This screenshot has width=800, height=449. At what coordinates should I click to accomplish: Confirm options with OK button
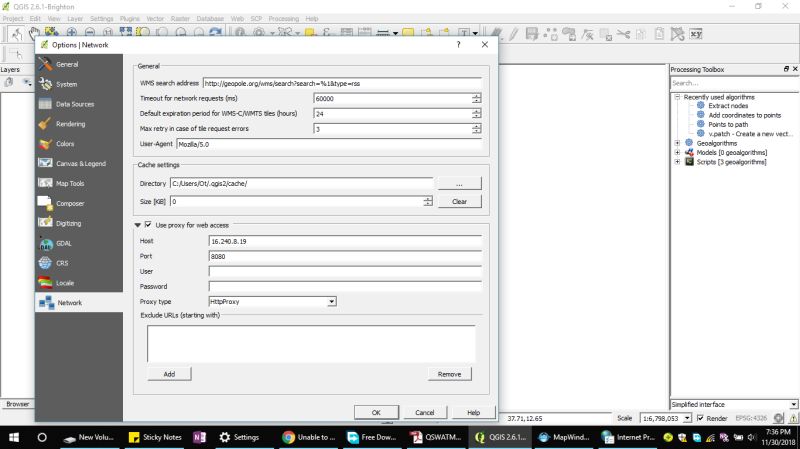tap(377, 412)
